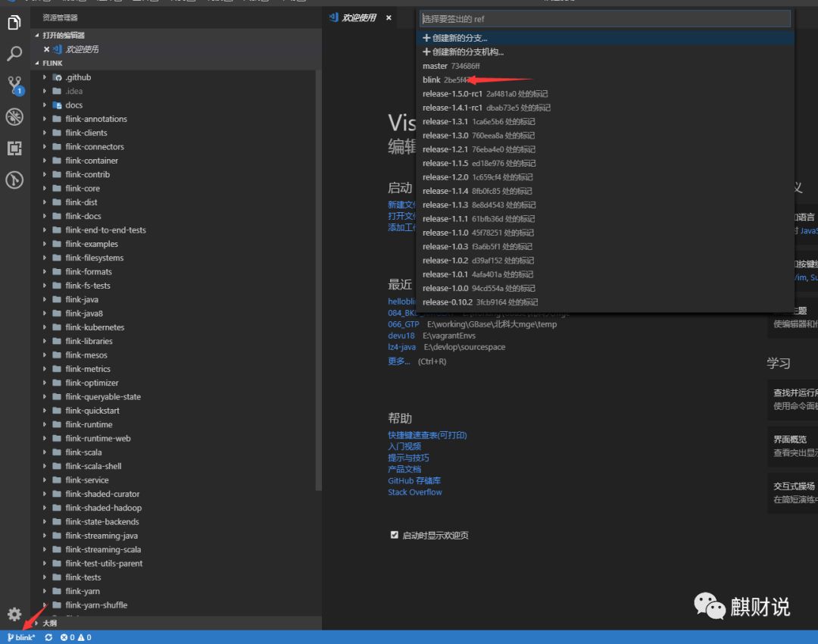Open the GitHub 存储库 link
The width and height of the screenshot is (818, 644).
point(414,480)
